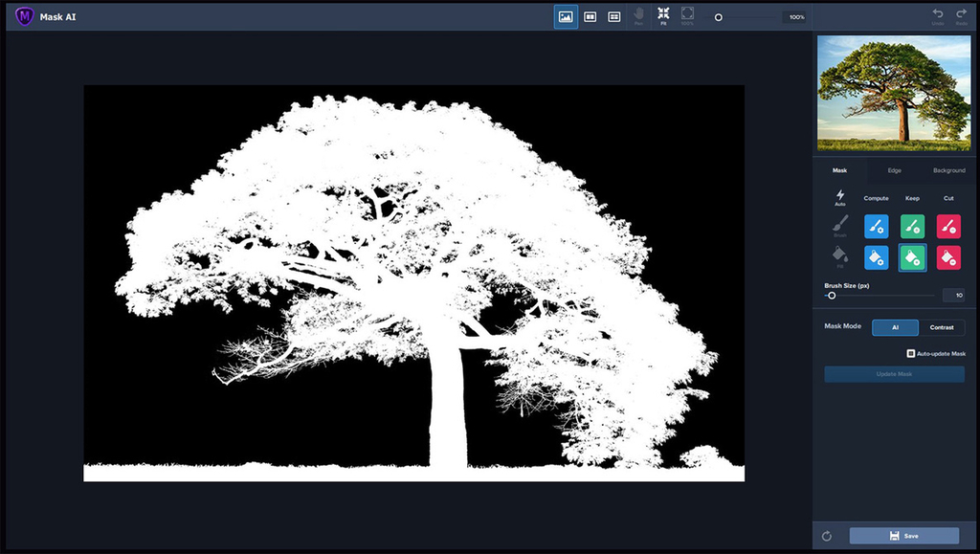Select the blue Compute brush
Screen dimensions: 980x554
coord(877,226)
